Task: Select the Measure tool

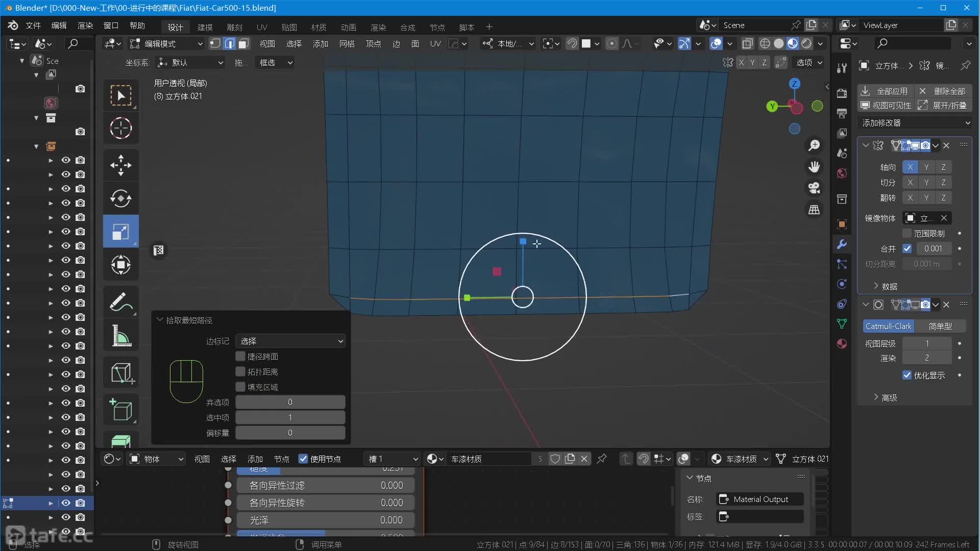Action: [121, 335]
